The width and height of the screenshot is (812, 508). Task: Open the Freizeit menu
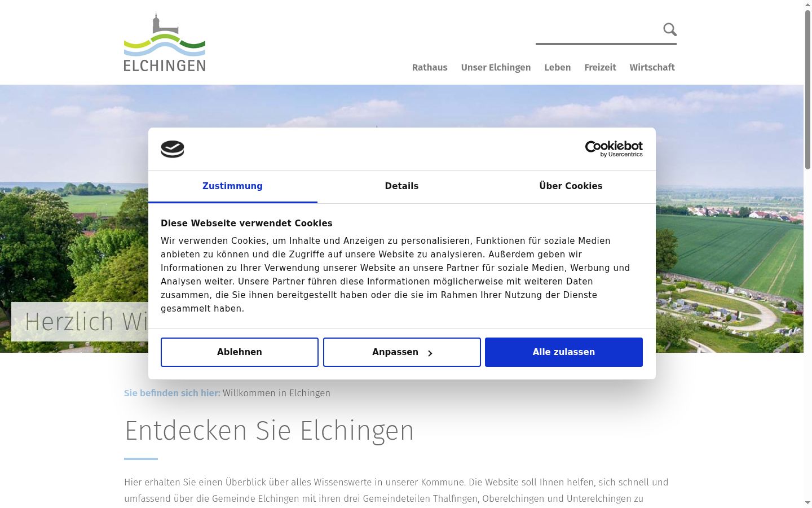tap(600, 67)
